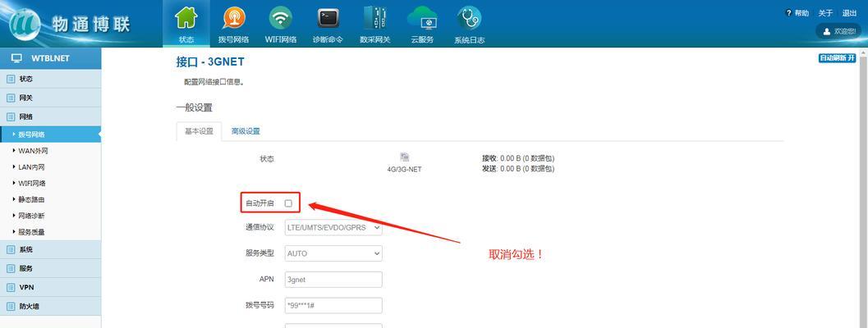
Task: Toggle the 自动刷新 开 switch
Action: 837,58
